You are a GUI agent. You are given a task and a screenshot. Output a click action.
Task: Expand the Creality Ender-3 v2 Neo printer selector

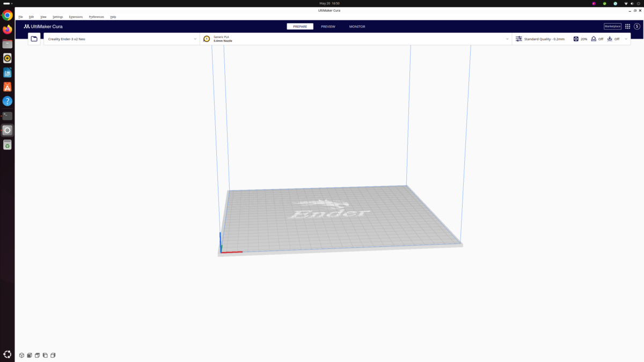click(121, 39)
